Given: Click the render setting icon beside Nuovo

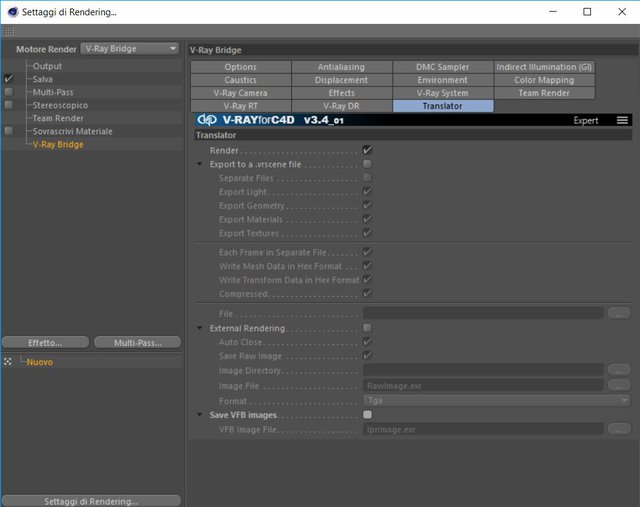Looking at the screenshot, I should [7, 362].
